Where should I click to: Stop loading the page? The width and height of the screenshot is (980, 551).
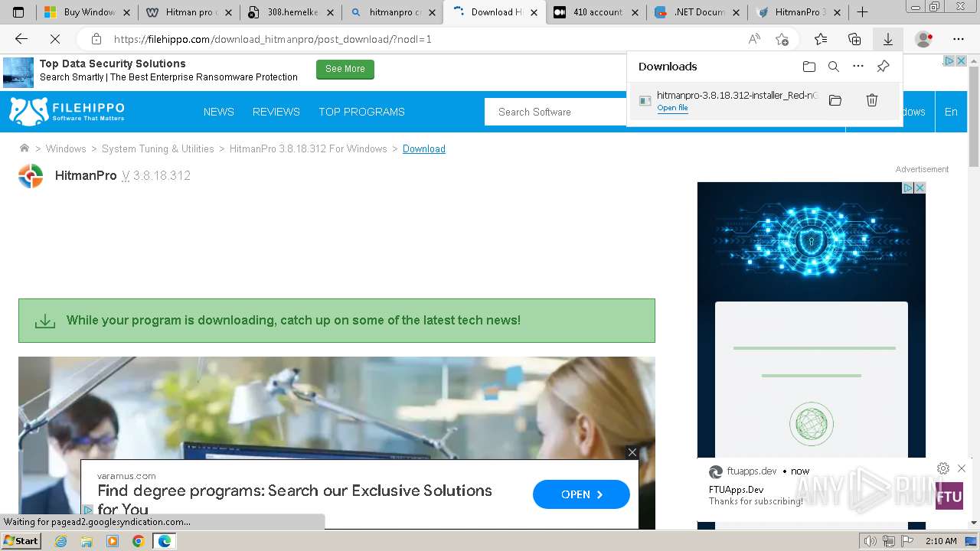(x=55, y=39)
